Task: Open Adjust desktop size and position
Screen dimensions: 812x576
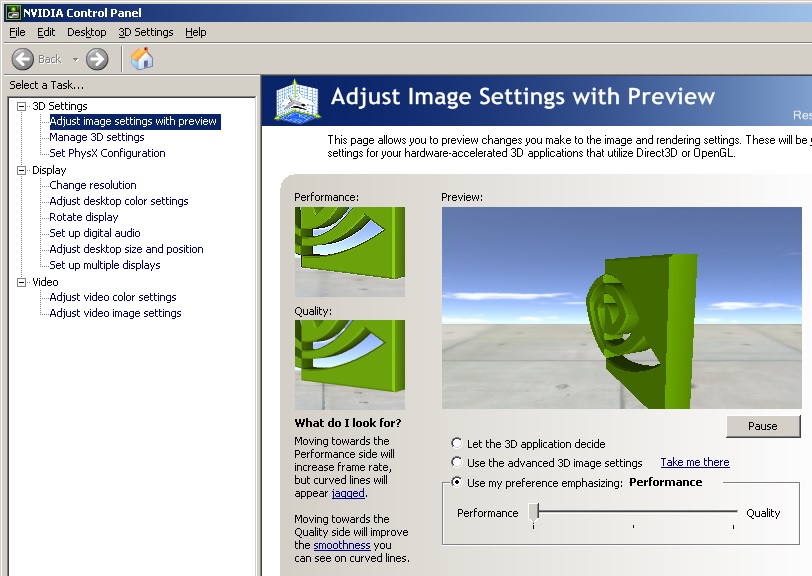Action: click(126, 250)
